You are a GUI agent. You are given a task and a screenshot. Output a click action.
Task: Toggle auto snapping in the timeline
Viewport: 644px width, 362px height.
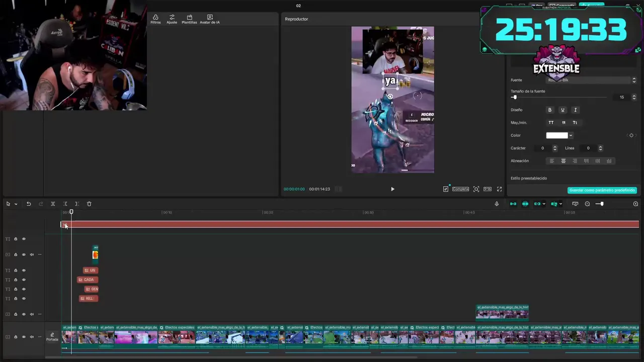(525, 204)
